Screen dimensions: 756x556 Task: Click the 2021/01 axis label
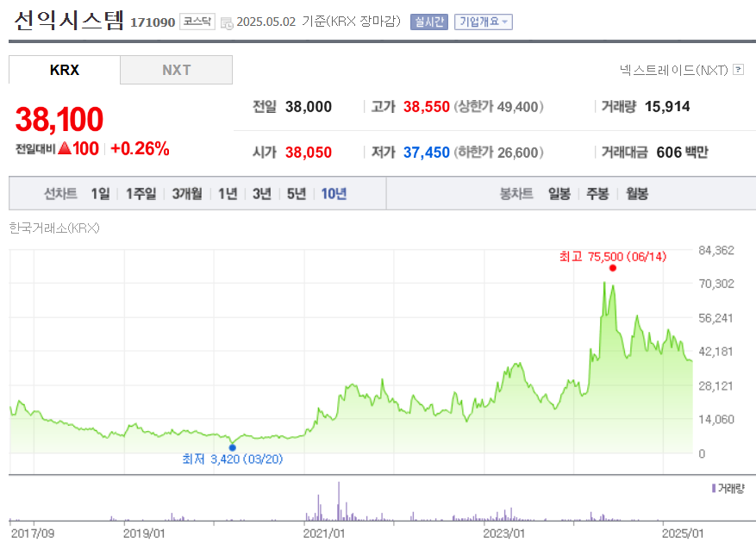coord(324,534)
